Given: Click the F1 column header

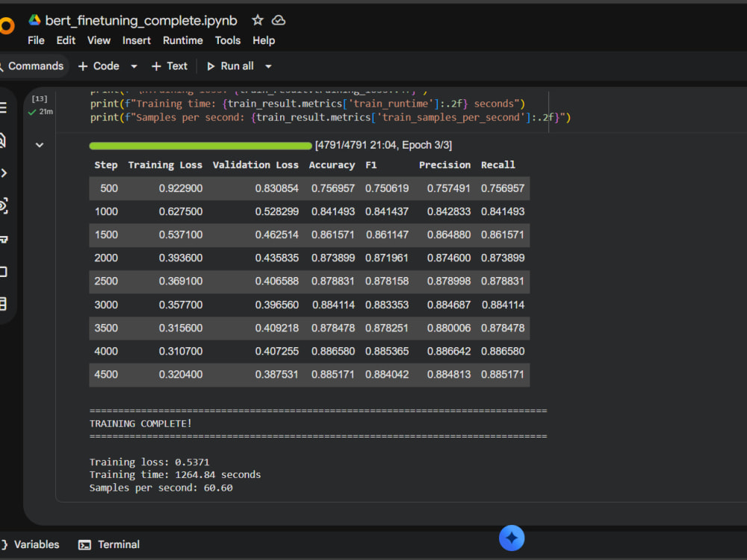Looking at the screenshot, I should coord(371,165).
